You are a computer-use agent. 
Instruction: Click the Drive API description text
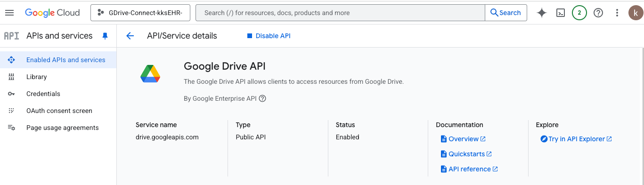point(293,81)
